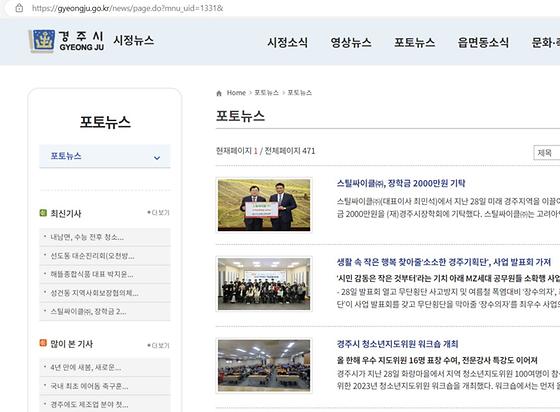Click Home in the breadcrumb
560x412 pixels.
pyautogui.click(x=236, y=93)
